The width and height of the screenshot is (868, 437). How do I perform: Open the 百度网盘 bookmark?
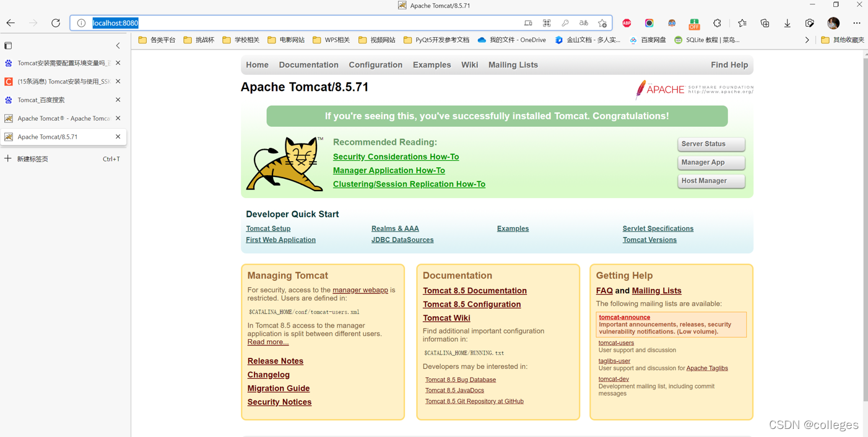pos(648,40)
